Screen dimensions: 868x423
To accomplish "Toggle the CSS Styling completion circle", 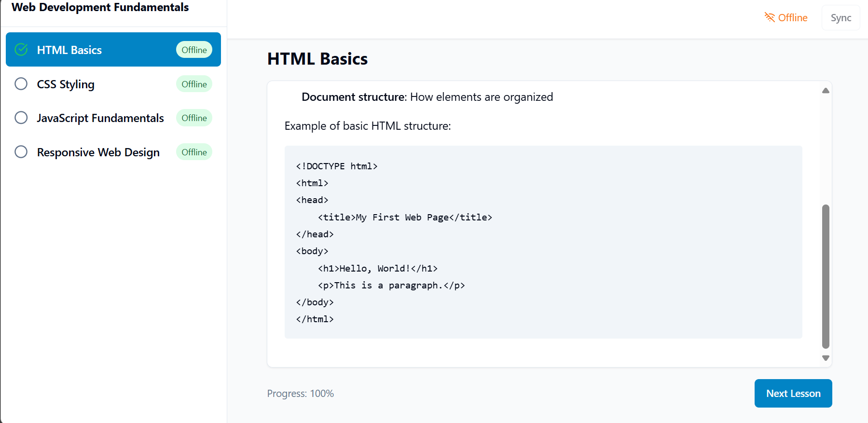I will pyautogui.click(x=21, y=84).
